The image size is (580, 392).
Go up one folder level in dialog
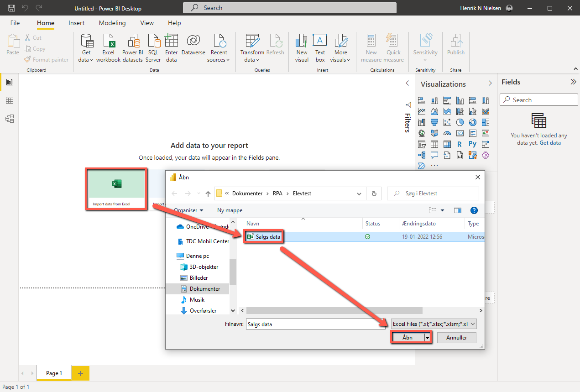208,193
